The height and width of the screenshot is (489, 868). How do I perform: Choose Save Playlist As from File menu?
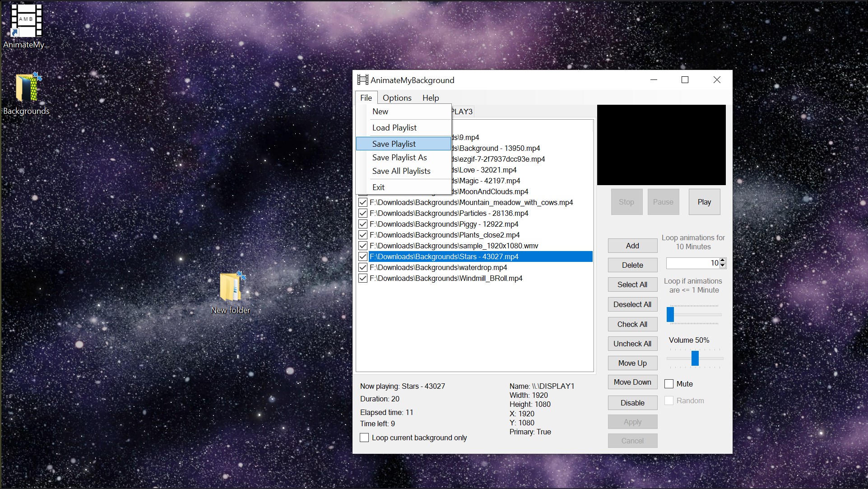click(399, 158)
